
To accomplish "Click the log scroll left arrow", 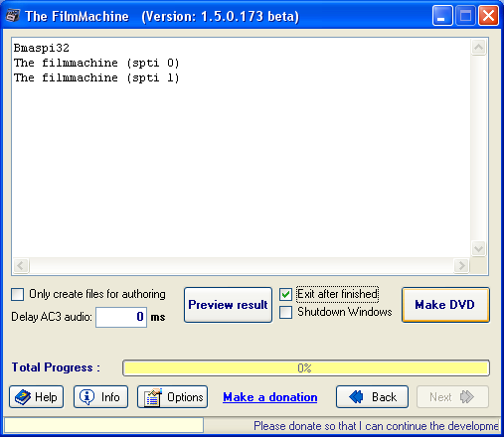I will coord(21,265).
